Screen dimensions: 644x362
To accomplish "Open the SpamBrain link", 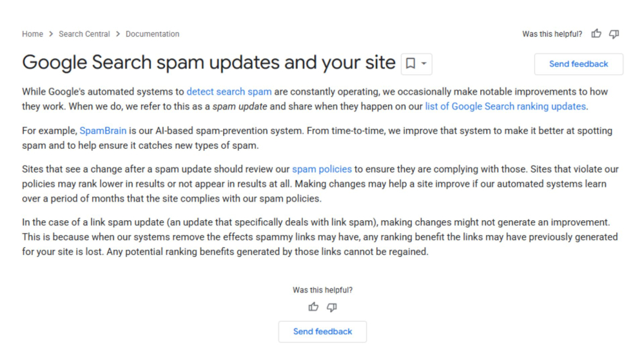I will 103,131.
